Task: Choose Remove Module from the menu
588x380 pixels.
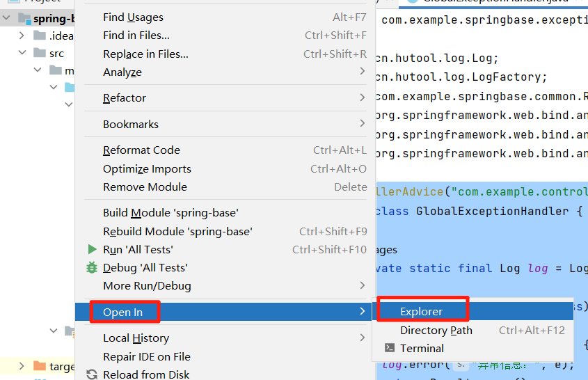Action: click(x=225, y=187)
